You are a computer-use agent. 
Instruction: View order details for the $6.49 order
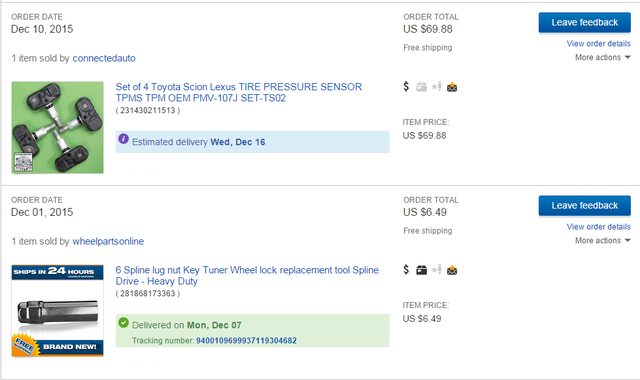click(x=598, y=227)
